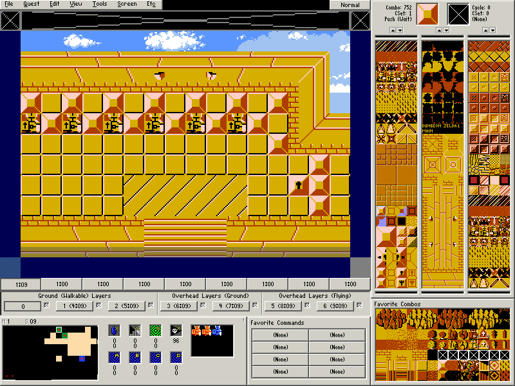Open the Screen menu

click(x=127, y=4)
